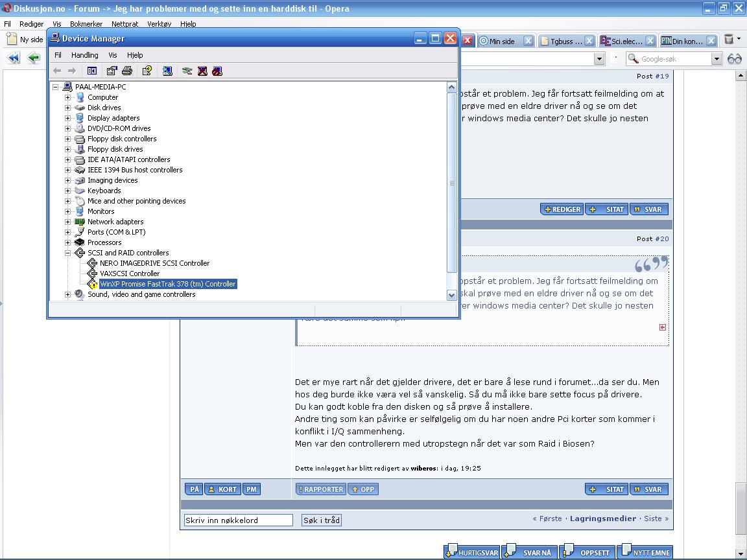The height and width of the screenshot is (560, 747).
Task: Open Opera Bokmerker menu
Action: pos(86,24)
